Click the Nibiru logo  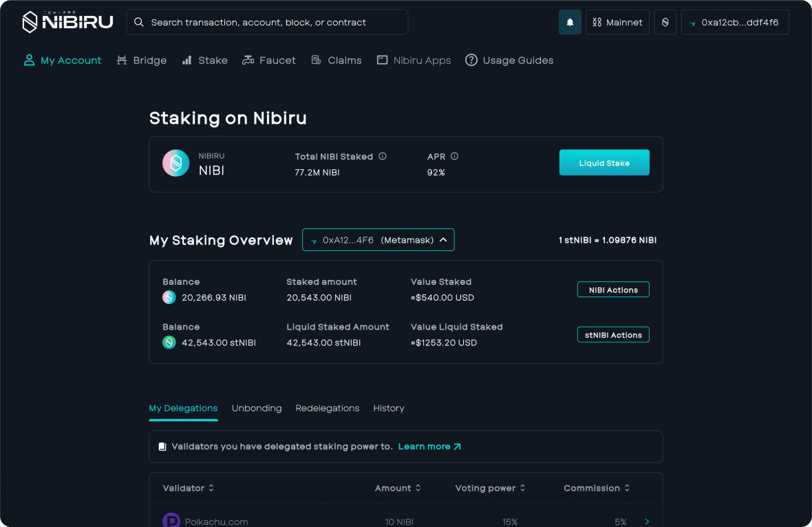(68, 22)
